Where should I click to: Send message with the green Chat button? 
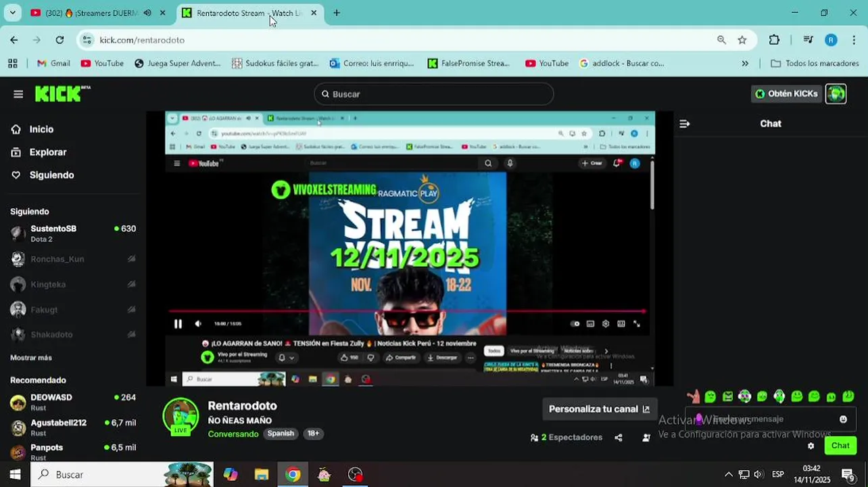[x=840, y=445]
